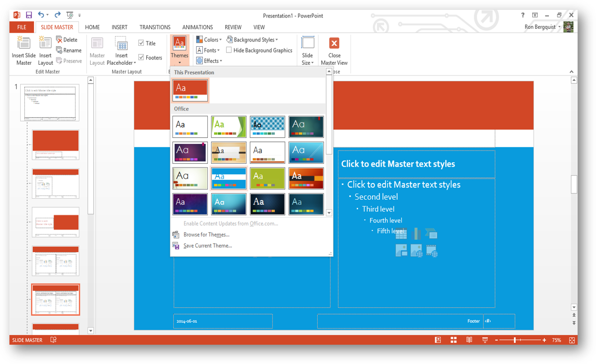Open the VIEW tab
The image size is (596, 364).
[259, 27]
